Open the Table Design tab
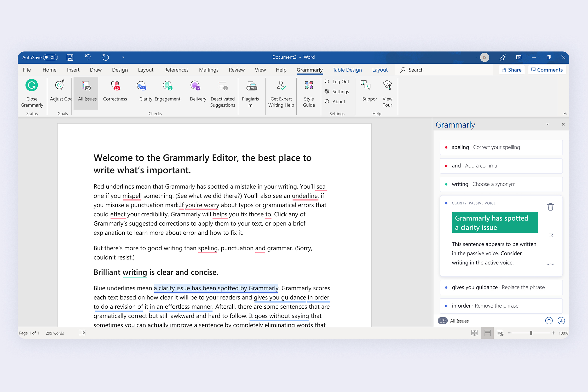The width and height of the screenshot is (588, 392). click(x=347, y=70)
